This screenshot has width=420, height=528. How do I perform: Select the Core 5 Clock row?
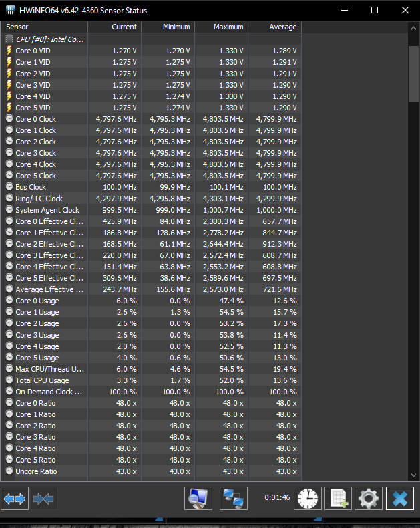(x=151, y=176)
